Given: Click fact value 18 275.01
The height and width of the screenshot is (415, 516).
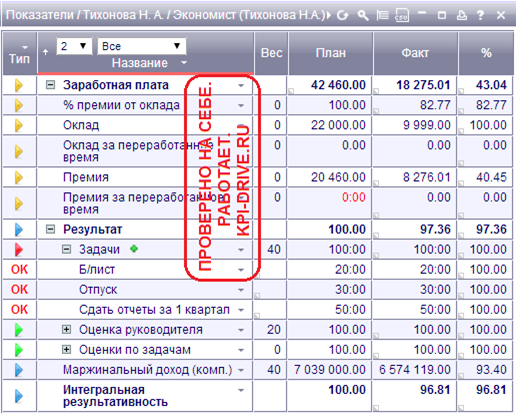Looking at the screenshot, I should [x=423, y=85].
